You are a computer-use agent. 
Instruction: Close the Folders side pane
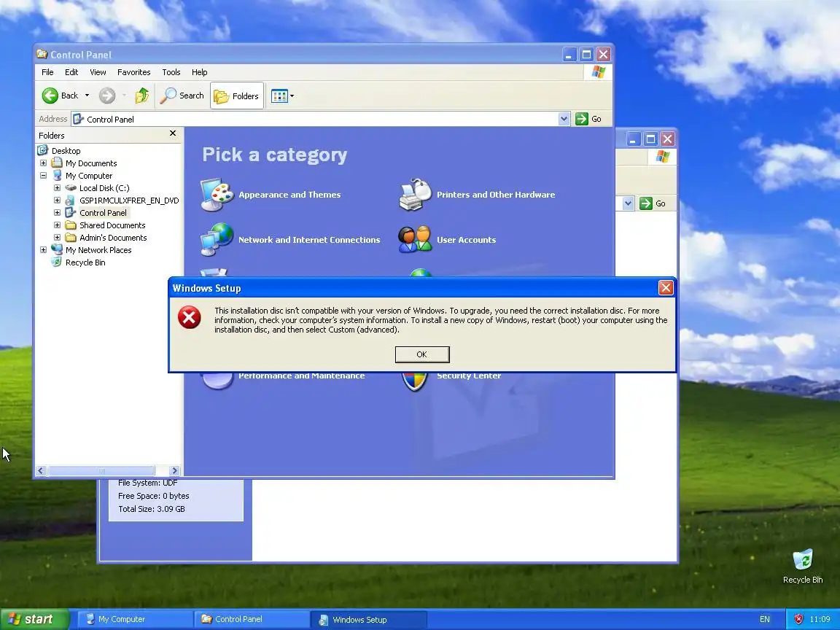coord(173,133)
